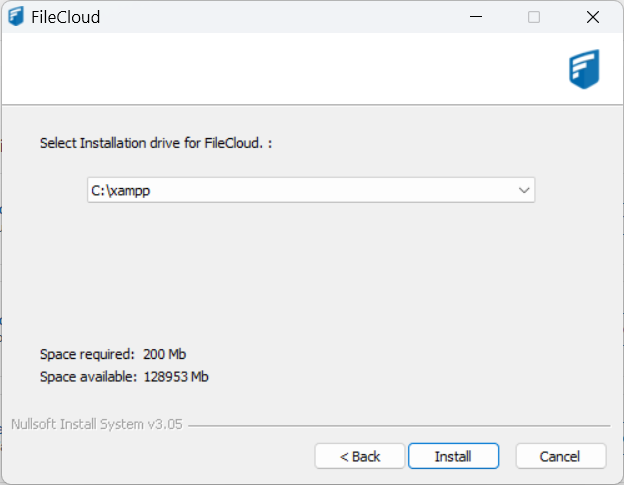Select the C:\xampp path combo box
The image size is (624, 485).
[x=300, y=190]
